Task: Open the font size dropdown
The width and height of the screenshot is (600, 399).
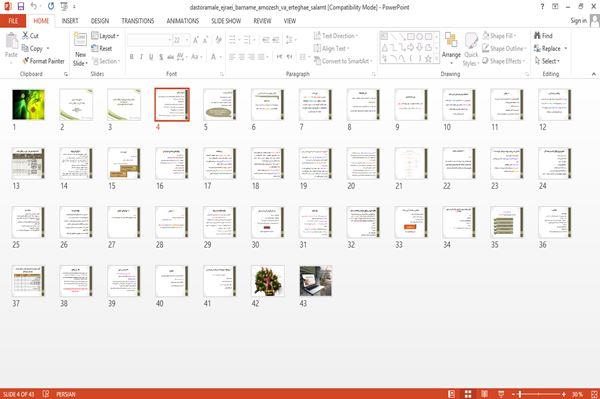Action: pos(187,40)
